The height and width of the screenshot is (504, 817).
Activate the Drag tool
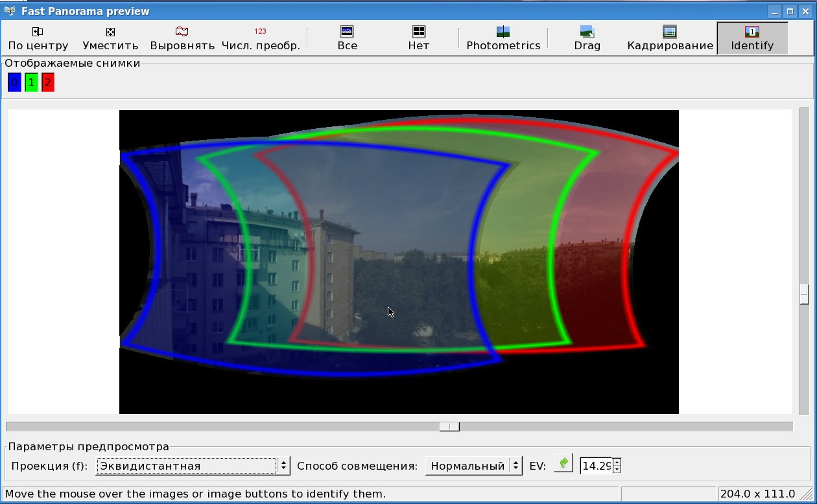click(x=587, y=38)
